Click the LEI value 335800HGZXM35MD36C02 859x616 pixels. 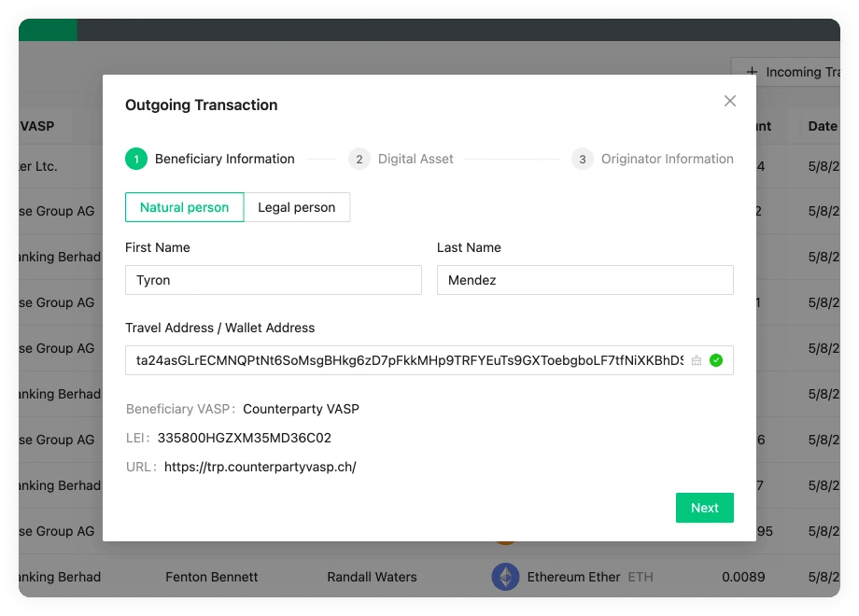pyautogui.click(x=244, y=438)
